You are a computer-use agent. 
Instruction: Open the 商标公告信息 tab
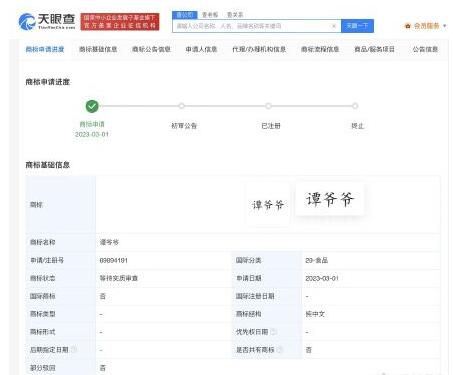pyautogui.click(x=151, y=49)
